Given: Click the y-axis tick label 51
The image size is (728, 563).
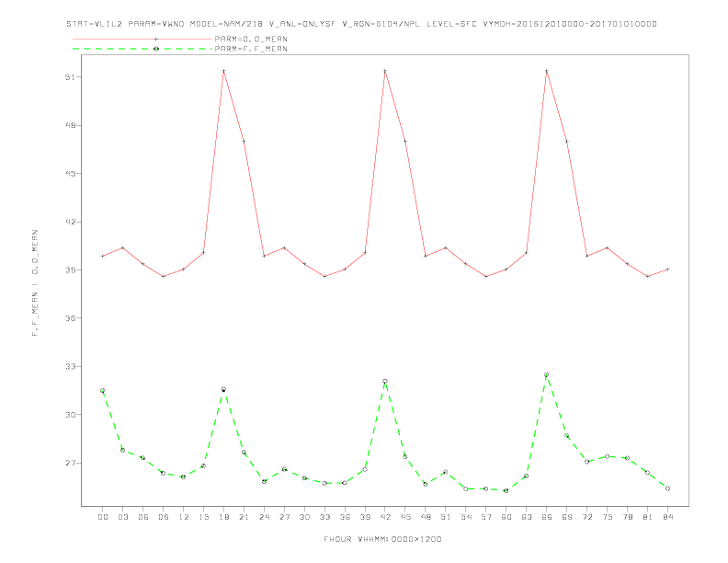Looking at the screenshot, I should pos(70,77).
